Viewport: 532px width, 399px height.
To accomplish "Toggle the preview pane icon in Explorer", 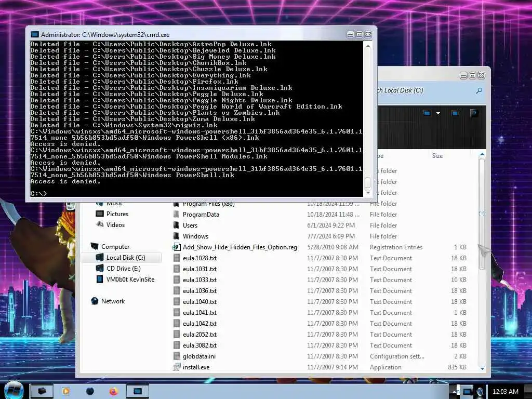I will pyautogui.click(x=455, y=113).
